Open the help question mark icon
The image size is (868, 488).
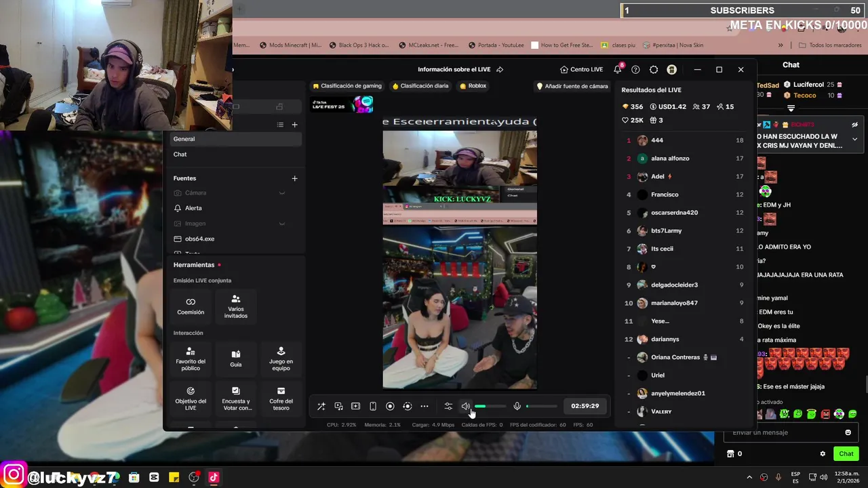point(635,70)
